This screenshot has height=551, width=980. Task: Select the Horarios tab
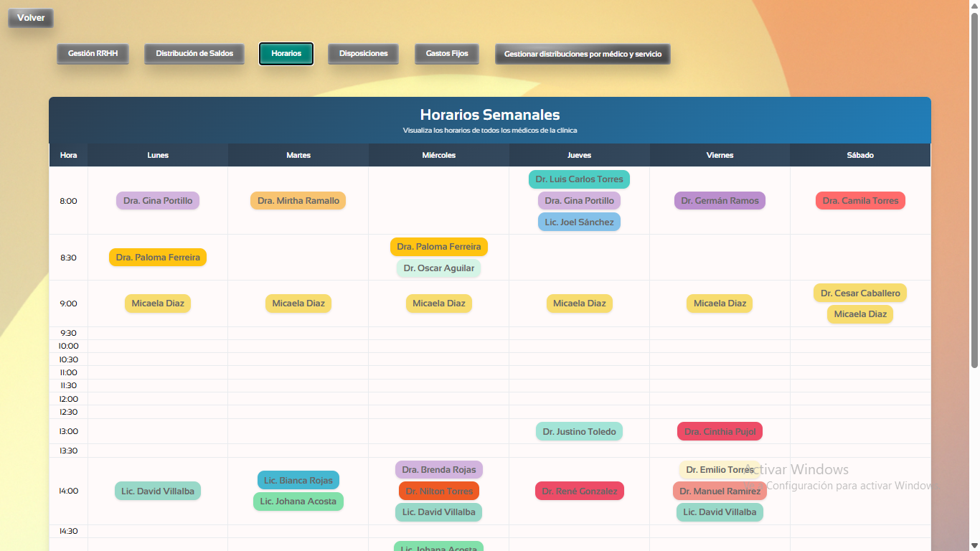tap(286, 52)
